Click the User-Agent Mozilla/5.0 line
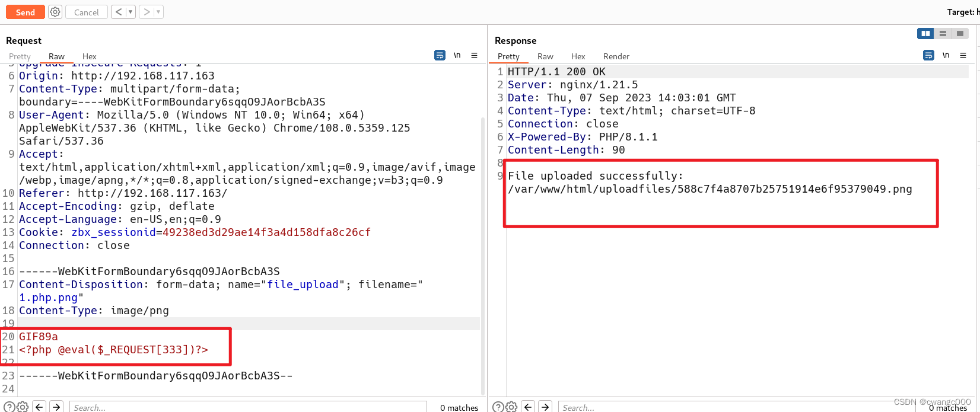 tap(192, 115)
